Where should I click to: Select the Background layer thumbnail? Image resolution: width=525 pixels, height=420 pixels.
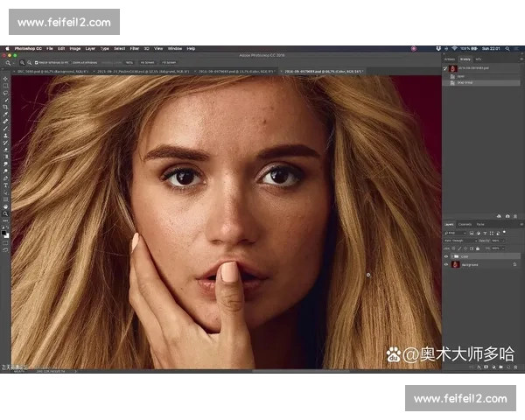click(456, 264)
